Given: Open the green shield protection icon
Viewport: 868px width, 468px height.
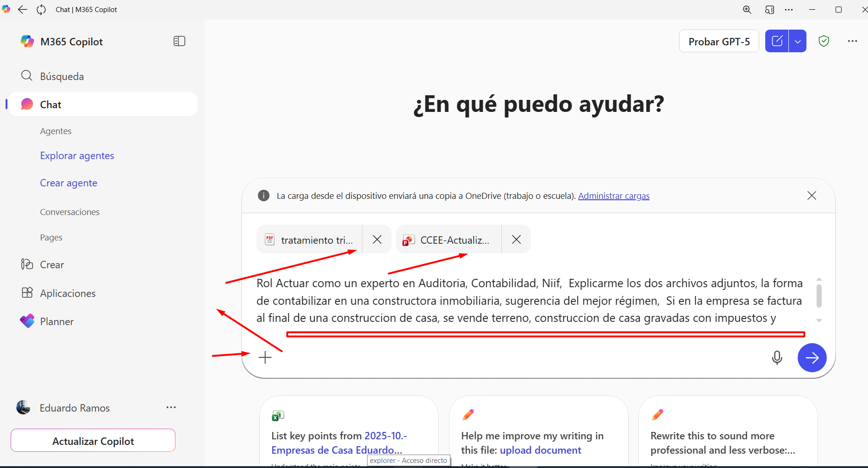Looking at the screenshot, I should pyautogui.click(x=824, y=41).
